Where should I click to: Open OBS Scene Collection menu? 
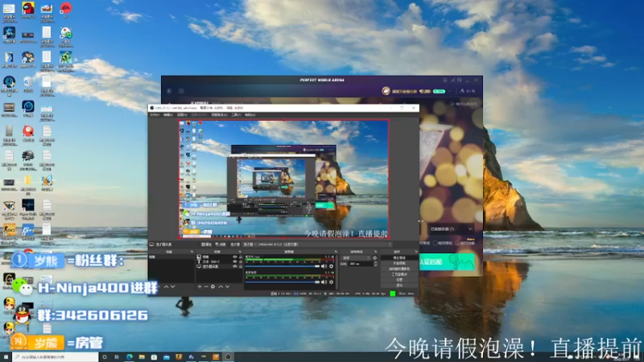[x=219, y=114]
